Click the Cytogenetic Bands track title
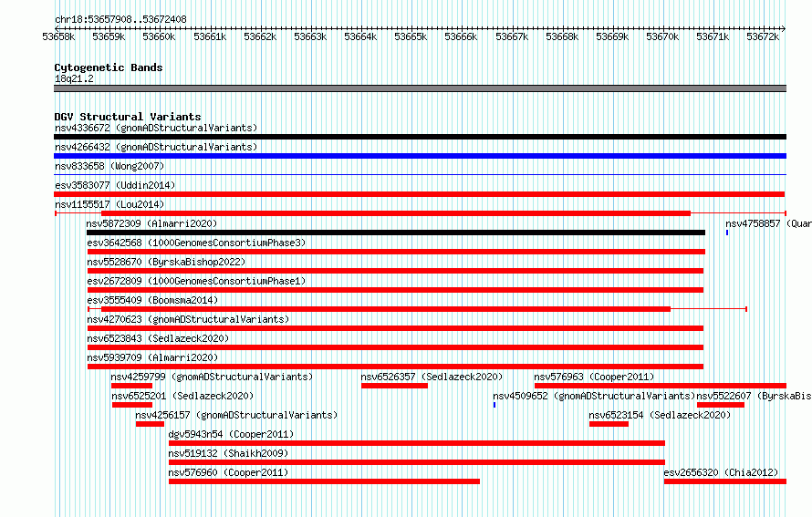This screenshot has height=517, width=812. click(109, 67)
